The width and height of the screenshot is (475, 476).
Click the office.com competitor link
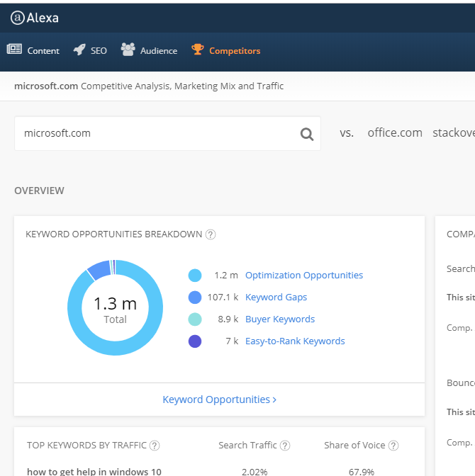[x=395, y=133]
